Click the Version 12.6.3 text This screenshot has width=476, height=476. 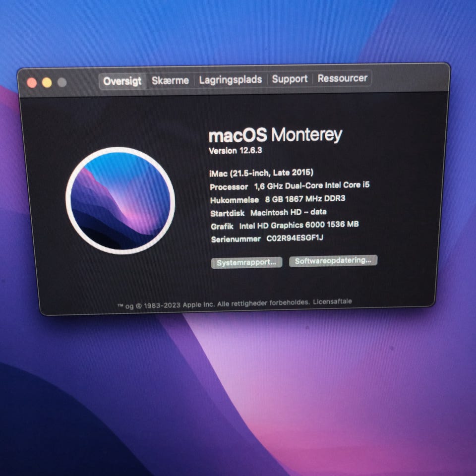point(235,151)
